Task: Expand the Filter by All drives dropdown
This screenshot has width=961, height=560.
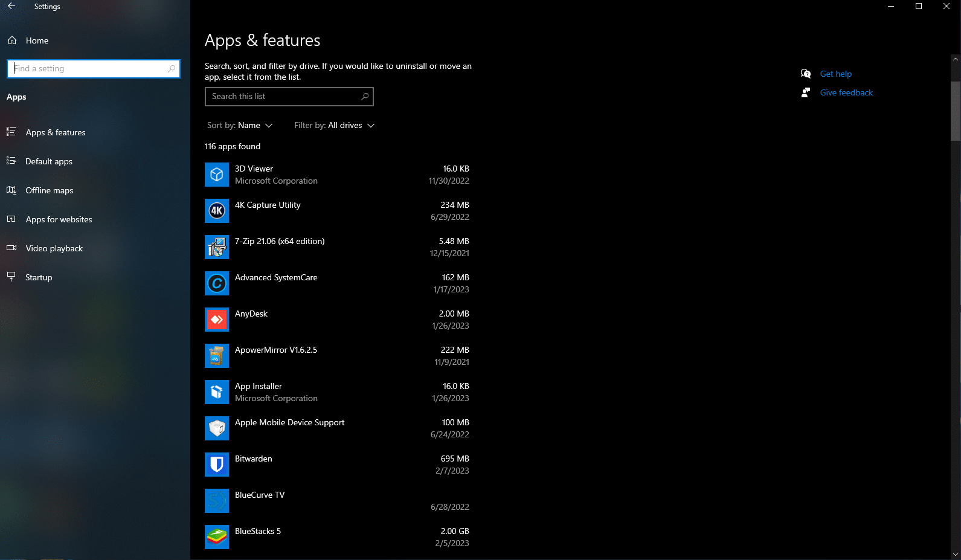Action: [x=335, y=125]
